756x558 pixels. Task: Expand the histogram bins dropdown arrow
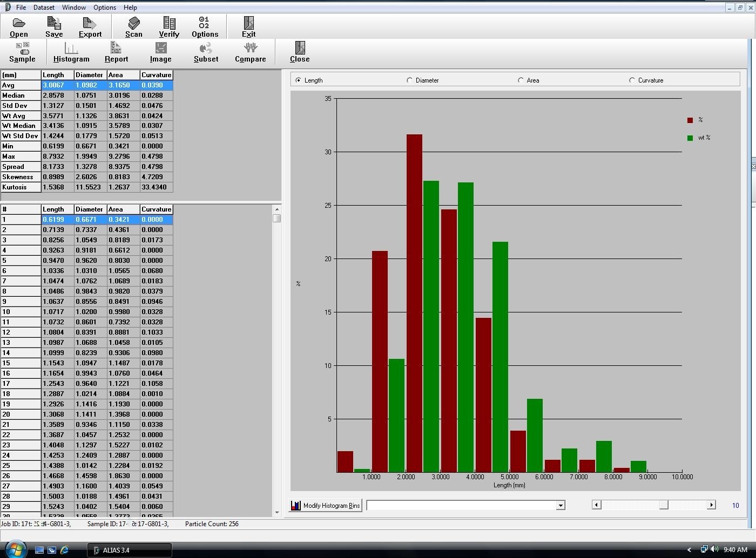click(561, 506)
